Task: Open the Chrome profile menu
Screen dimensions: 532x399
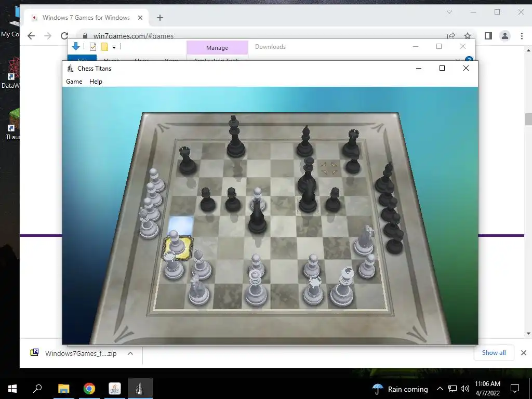Action: coord(505,36)
